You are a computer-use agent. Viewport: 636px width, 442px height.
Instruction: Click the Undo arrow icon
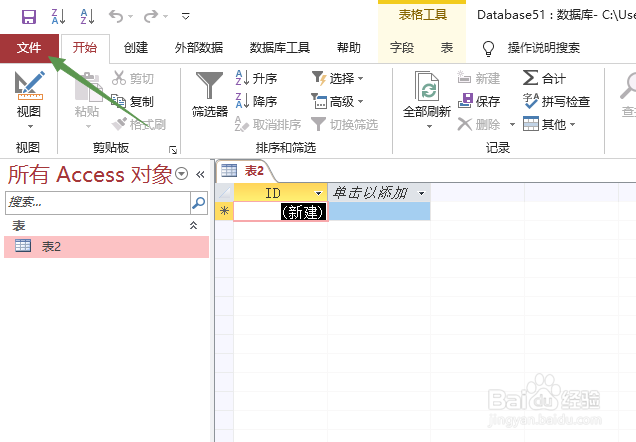pyautogui.click(x=116, y=16)
